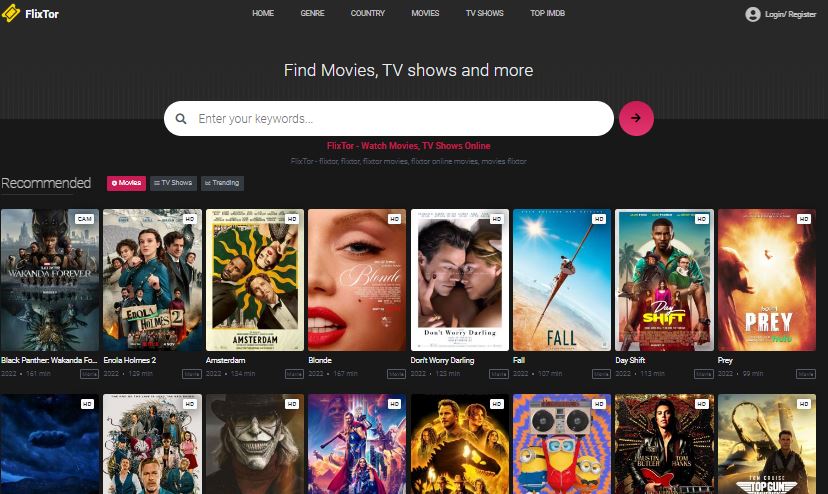Open Amsterdam title link

pos(225,360)
